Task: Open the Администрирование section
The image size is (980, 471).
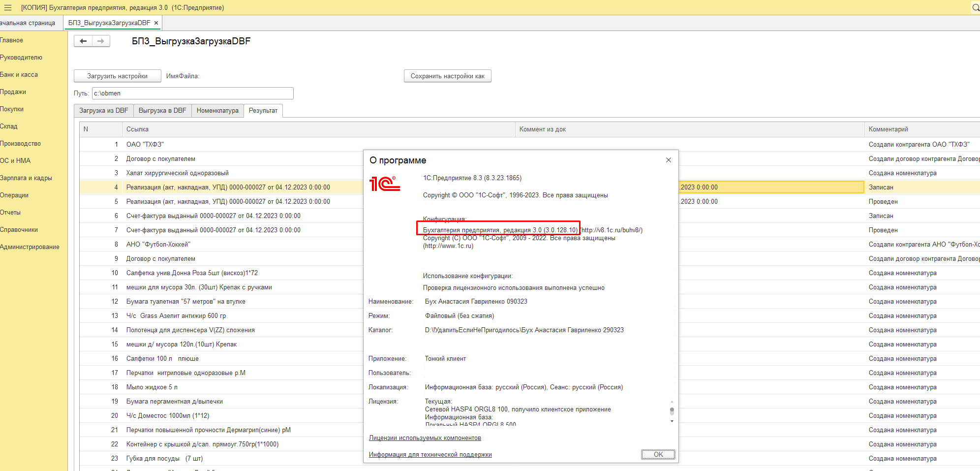Action: [30, 247]
